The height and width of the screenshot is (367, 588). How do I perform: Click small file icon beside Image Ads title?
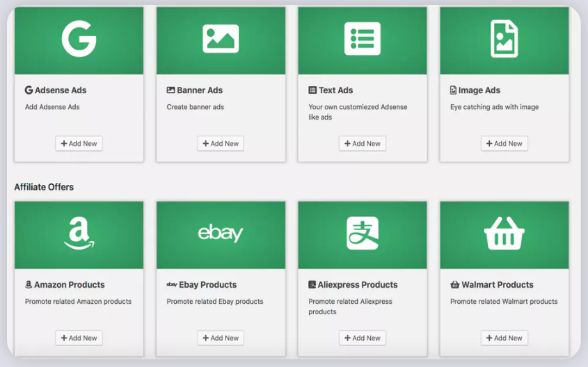click(x=454, y=90)
